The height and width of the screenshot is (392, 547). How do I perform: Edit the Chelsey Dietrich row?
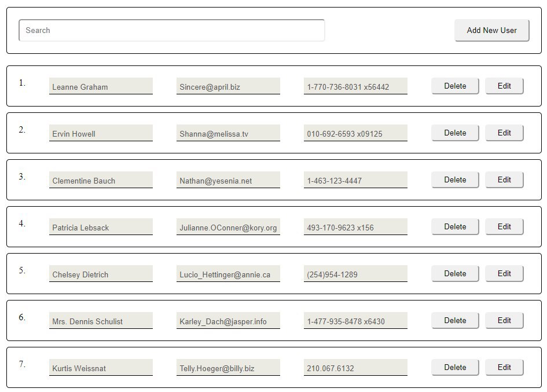[504, 274]
